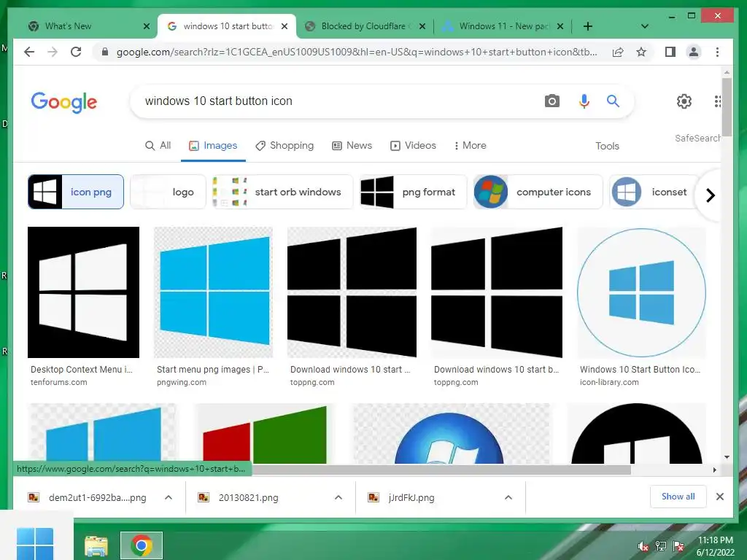The width and height of the screenshot is (747, 560).
Task: Open a new tab with plus button
Action: 588,26
